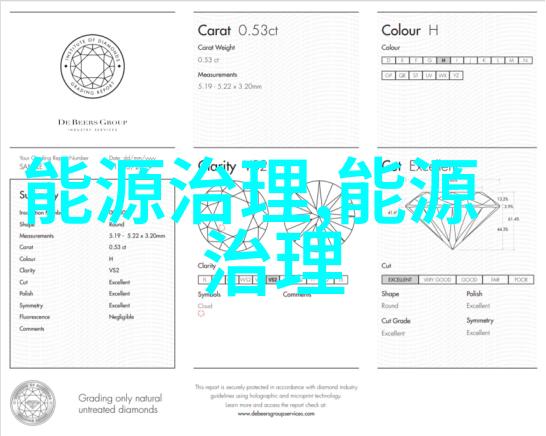The height and width of the screenshot is (436, 546).
Task: Select the EXCELLENT cell in the Cut scale
Action: click(400, 280)
